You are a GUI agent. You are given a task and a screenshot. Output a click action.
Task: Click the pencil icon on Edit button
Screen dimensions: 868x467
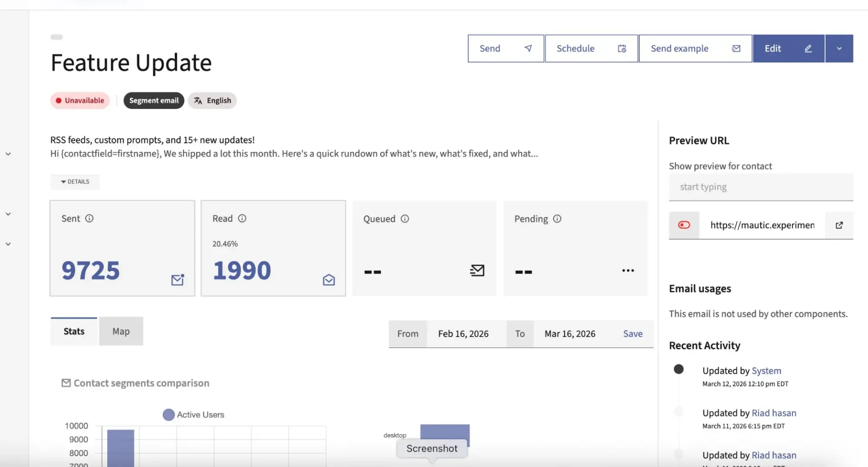coord(809,48)
